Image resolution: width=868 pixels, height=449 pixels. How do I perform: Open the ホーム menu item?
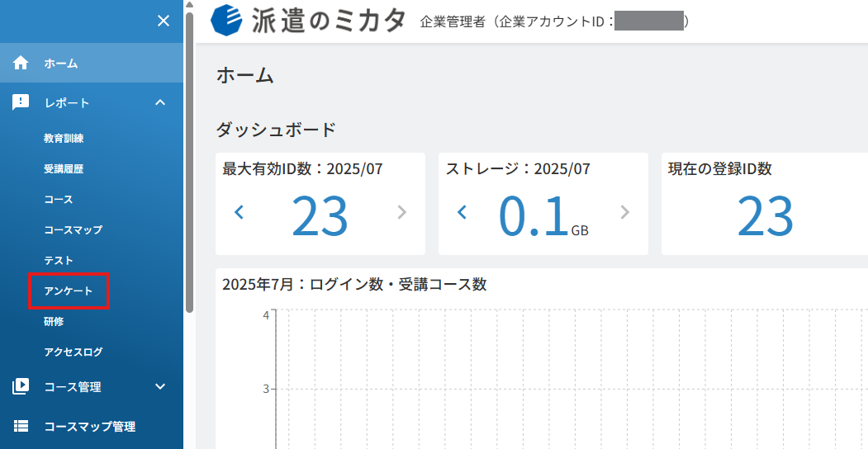click(92, 64)
